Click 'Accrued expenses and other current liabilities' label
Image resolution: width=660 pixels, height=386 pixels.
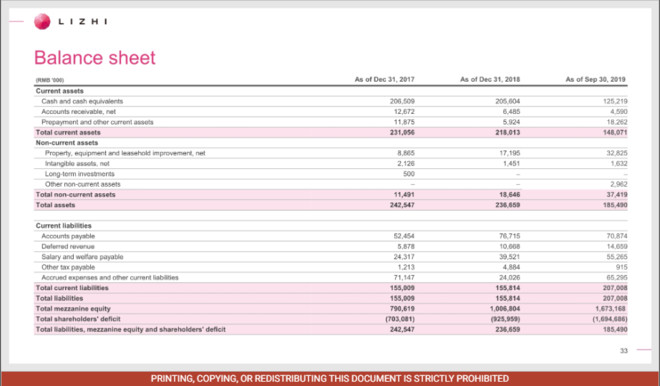click(x=110, y=277)
